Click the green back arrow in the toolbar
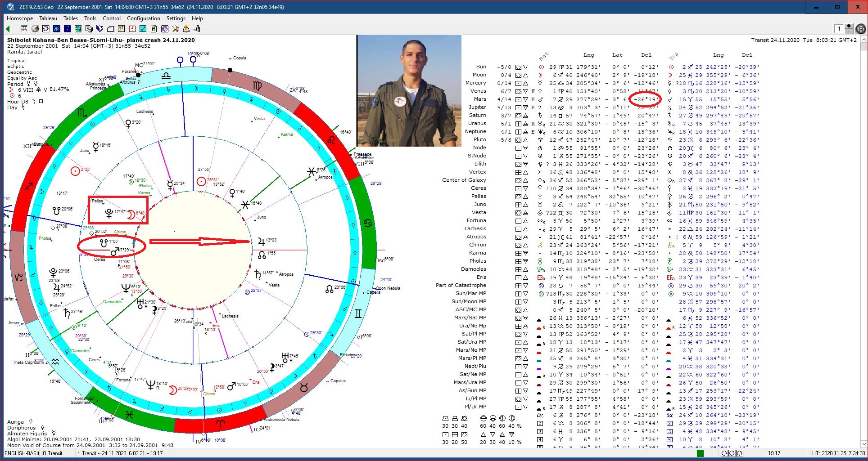868x461 pixels. coord(8,29)
